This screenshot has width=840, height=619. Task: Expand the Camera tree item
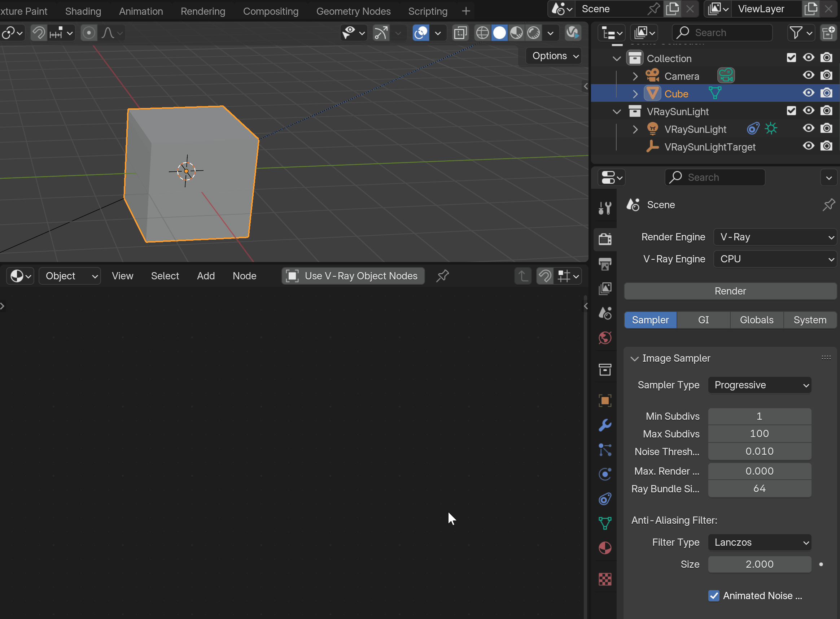(x=635, y=76)
